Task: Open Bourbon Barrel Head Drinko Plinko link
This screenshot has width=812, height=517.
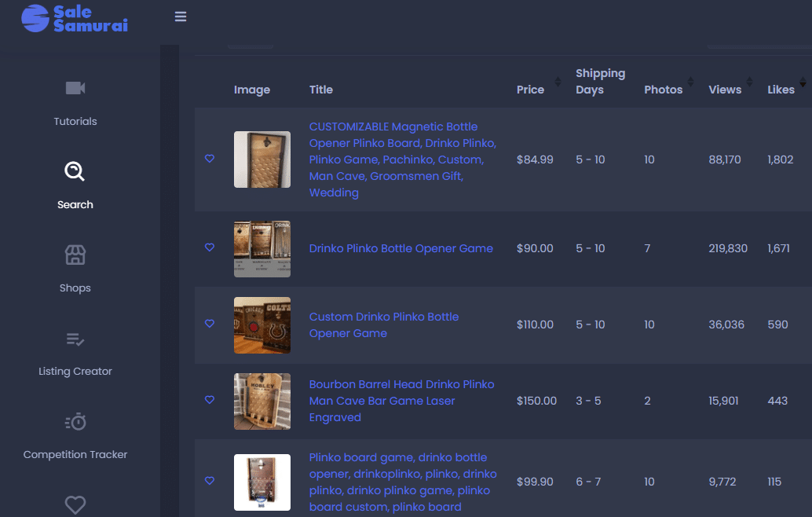Action: coord(402,401)
